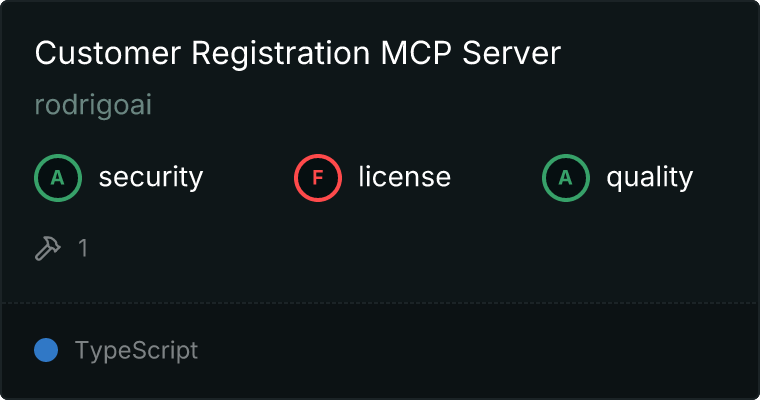Open the Customer Registration MCP Server title
760x400 pixels.
(x=298, y=53)
